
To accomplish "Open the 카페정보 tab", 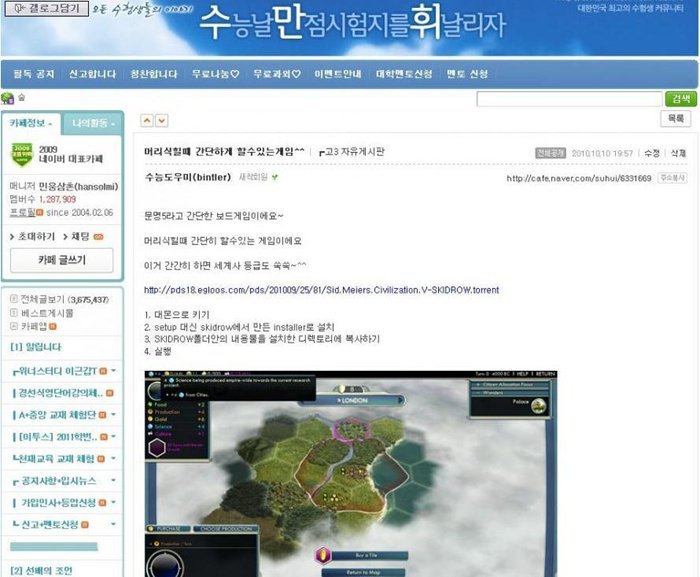I will click(x=31, y=123).
